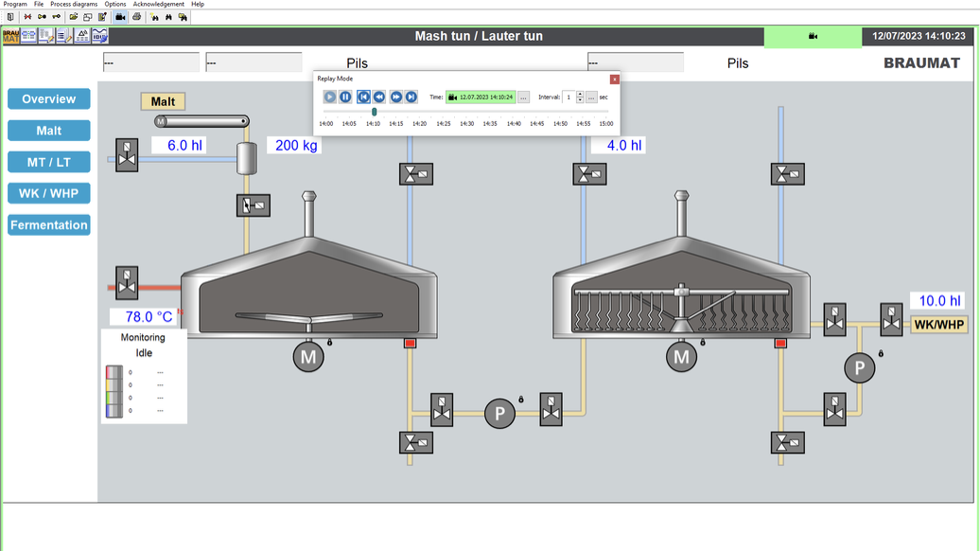Image resolution: width=980 pixels, height=551 pixels.
Task: Open the interval options ellipsis button
Action: click(590, 97)
